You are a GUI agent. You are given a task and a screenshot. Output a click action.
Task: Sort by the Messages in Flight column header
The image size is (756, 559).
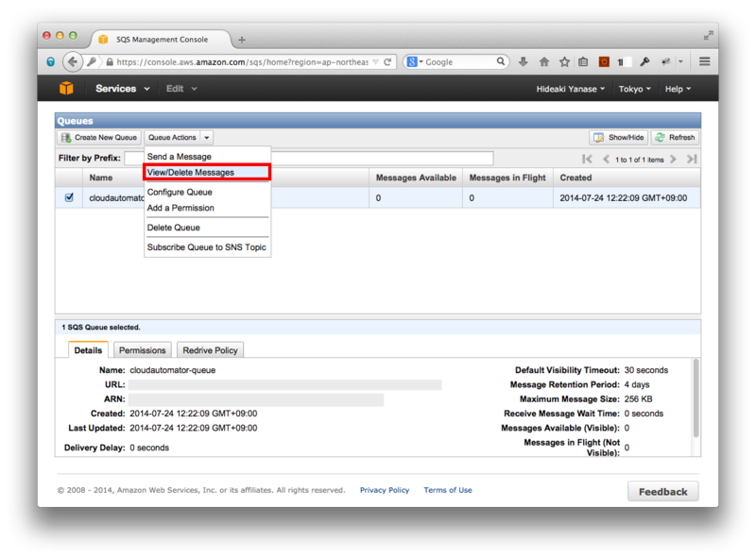507,178
